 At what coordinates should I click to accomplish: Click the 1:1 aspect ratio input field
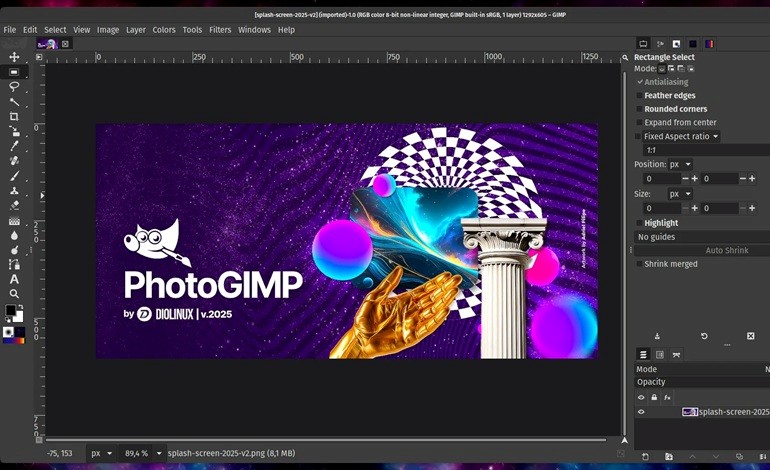(x=706, y=150)
